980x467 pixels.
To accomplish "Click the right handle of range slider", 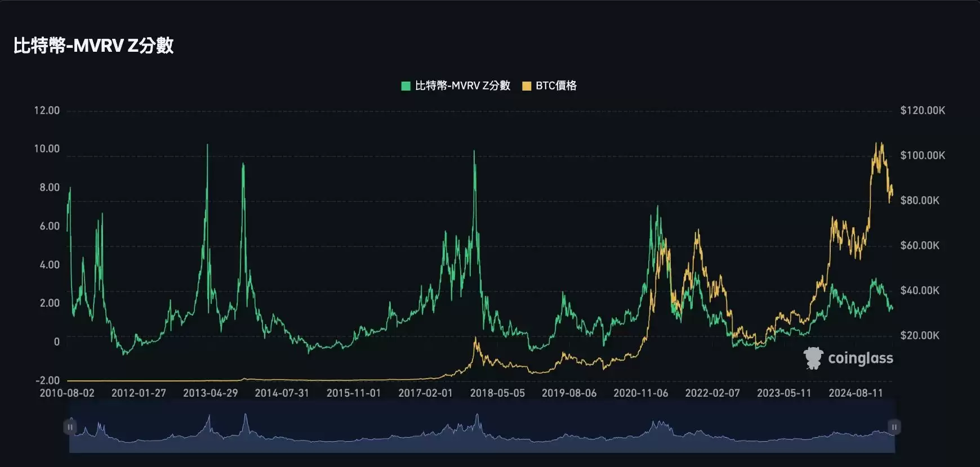I will [x=894, y=427].
